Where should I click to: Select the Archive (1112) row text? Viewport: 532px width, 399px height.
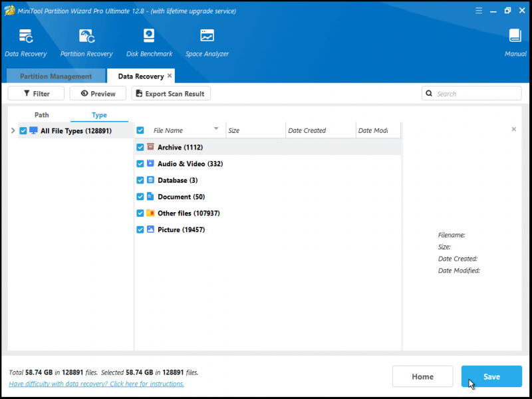pos(180,147)
